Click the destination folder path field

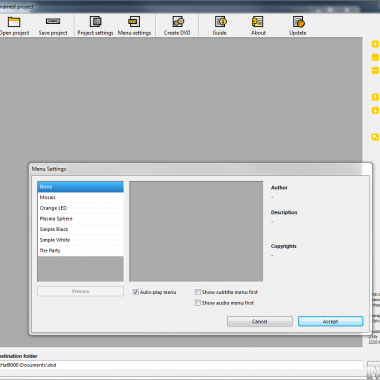181,365
